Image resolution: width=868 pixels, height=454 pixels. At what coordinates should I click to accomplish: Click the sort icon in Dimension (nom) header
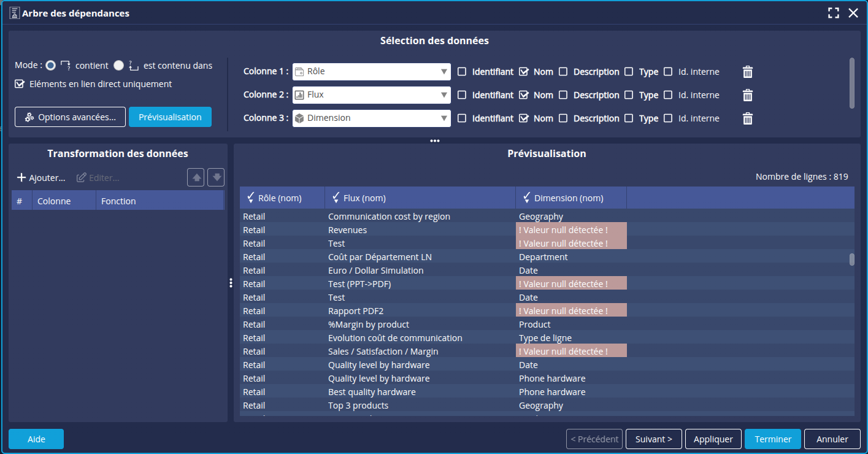(526, 198)
